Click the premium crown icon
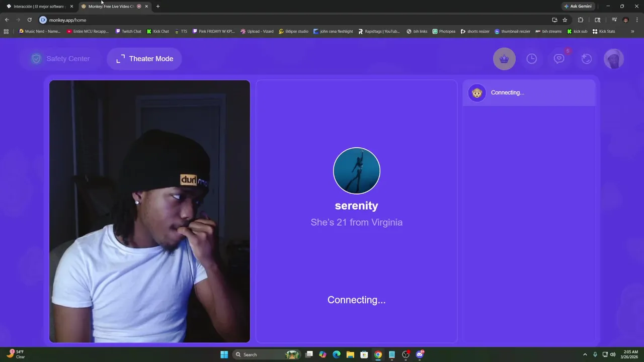Image resolution: width=644 pixels, height=362 pixels. pyautogui.click(x=504, y=59)
